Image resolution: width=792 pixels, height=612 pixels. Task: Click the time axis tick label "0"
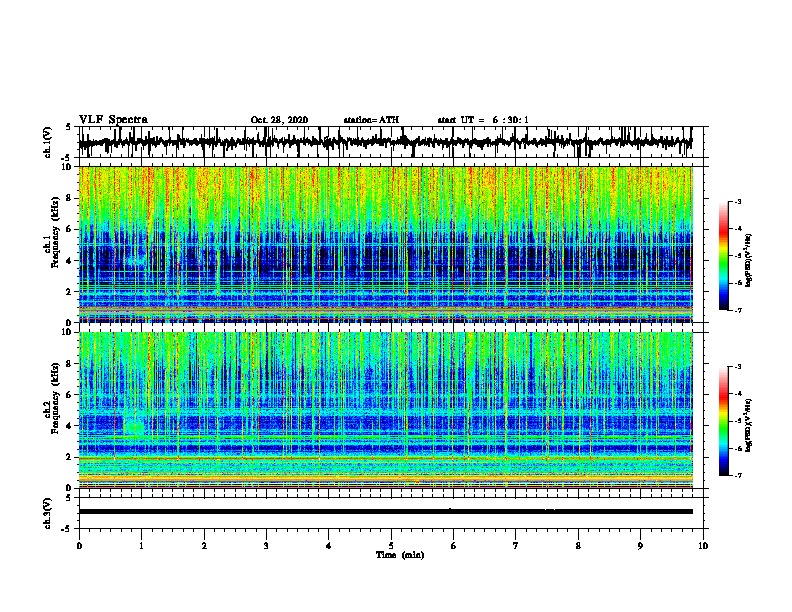click(79, 546)
